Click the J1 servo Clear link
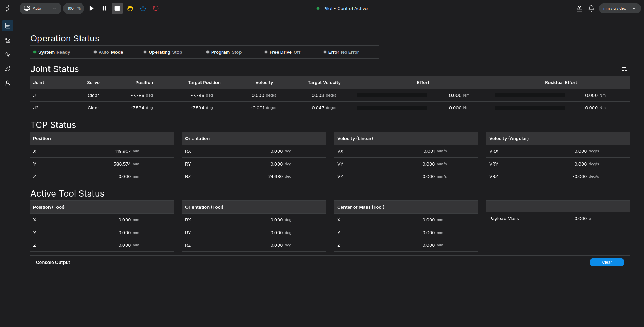 pos(93,95)
